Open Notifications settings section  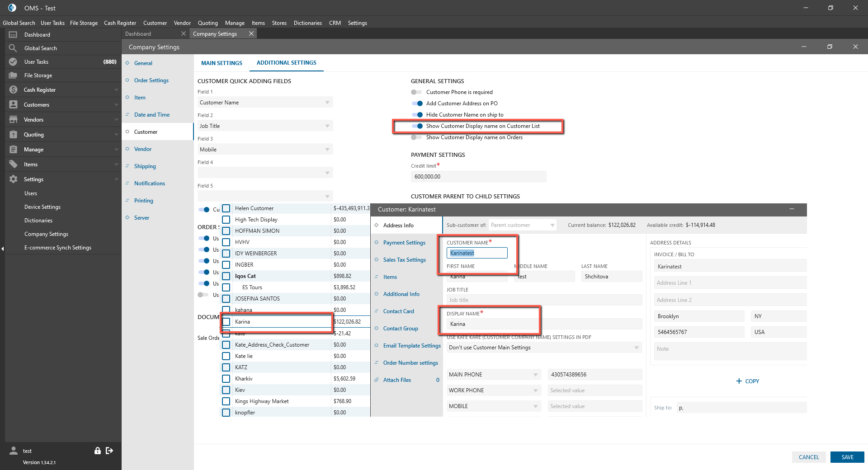click(x=150, y=183)
